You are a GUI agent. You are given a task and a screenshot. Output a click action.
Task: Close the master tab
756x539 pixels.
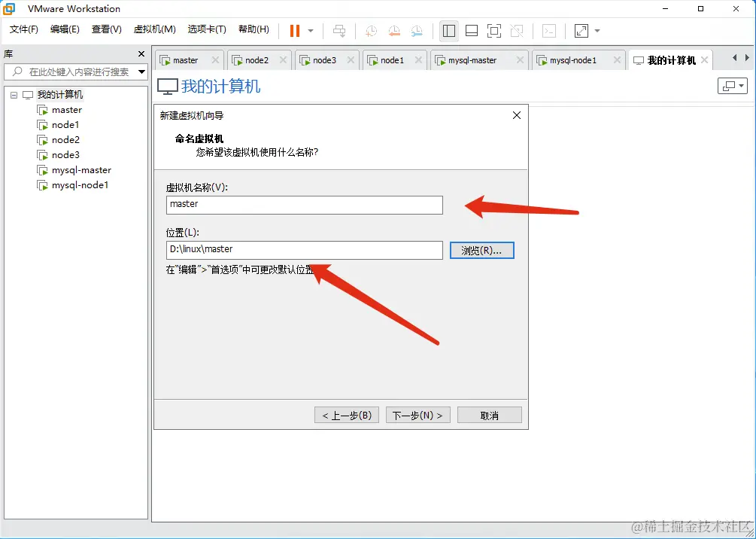pyautogui.click(x=216, y=59)
